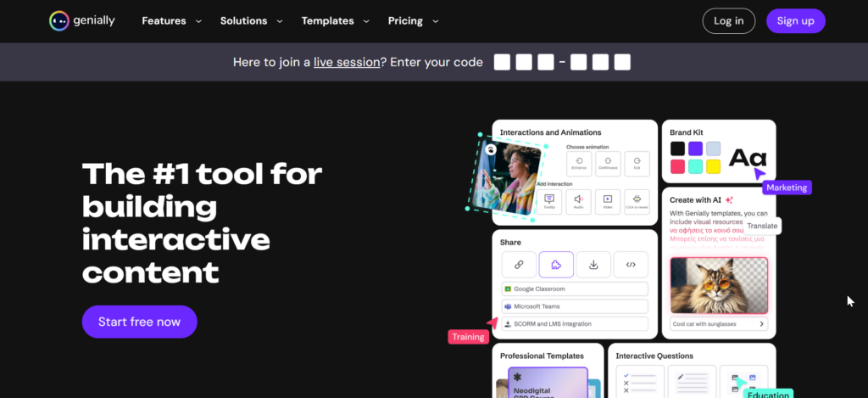Viewport: 868px width, 398px height.
Task: Click the first session code box
Action: click(503, 62)
